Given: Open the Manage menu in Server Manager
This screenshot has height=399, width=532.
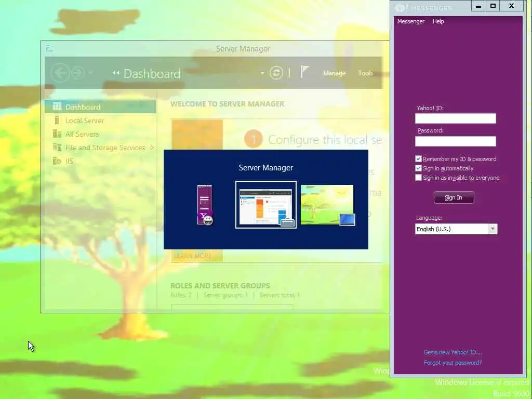Looking at the screenshot, I should click(334, 73).
